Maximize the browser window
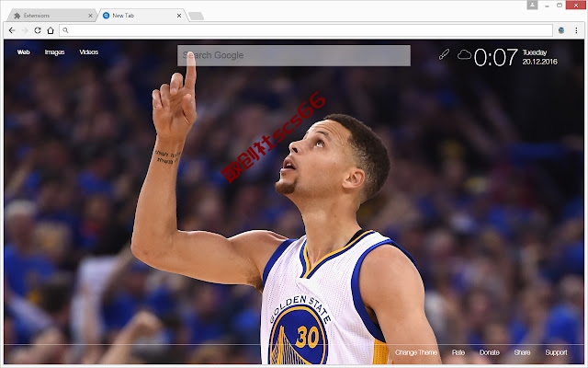Image resolution: width=588 pixels, height=368 pixels. pyautogui.click(x=560, y=6)
